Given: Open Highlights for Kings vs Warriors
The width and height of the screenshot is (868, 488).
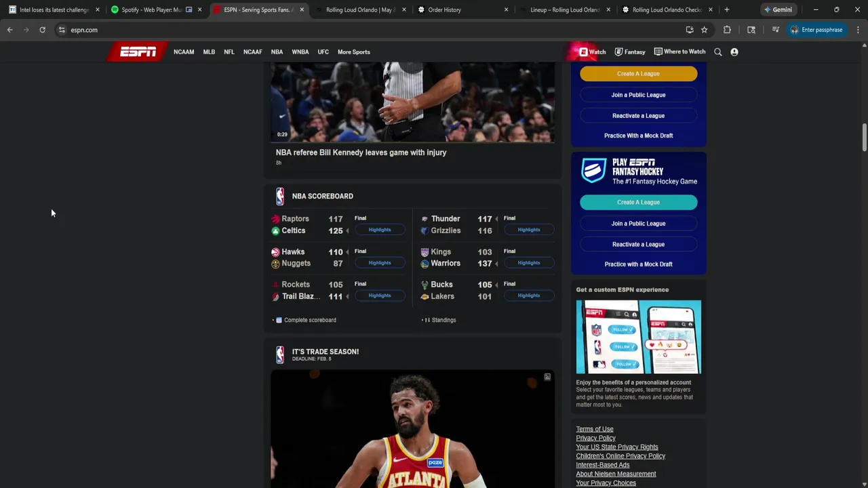Looking at the screenshot, I should coord(529,263).
